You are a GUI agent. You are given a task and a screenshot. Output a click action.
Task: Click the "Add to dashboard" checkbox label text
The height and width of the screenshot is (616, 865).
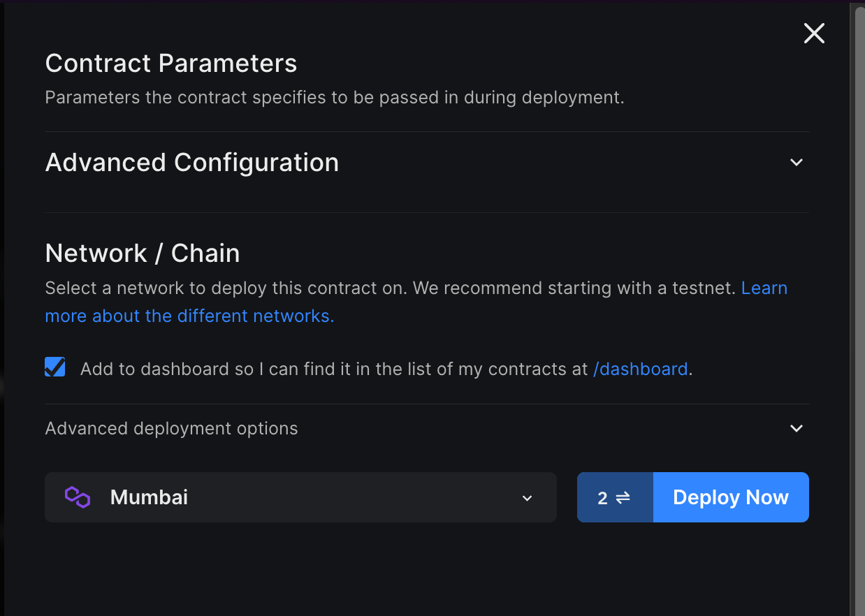pyautogui.click(x=334, y=369)
